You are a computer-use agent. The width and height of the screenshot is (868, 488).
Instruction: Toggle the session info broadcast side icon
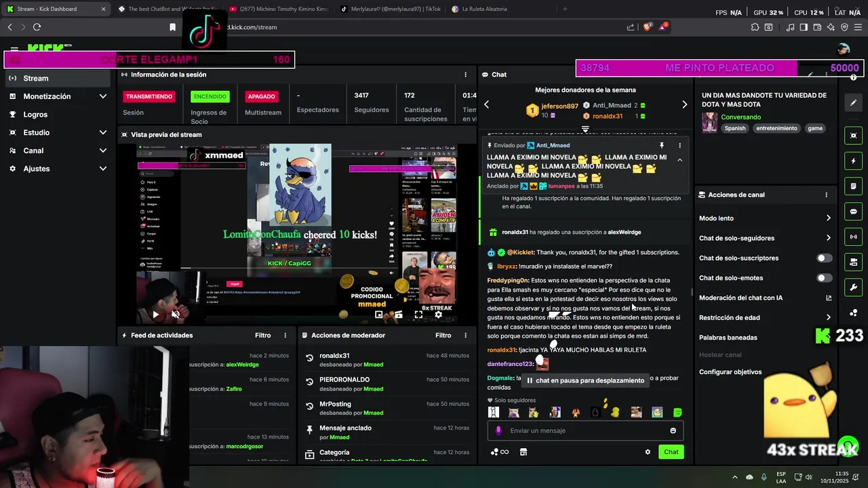pyautogui.click(x=854, y=237)
